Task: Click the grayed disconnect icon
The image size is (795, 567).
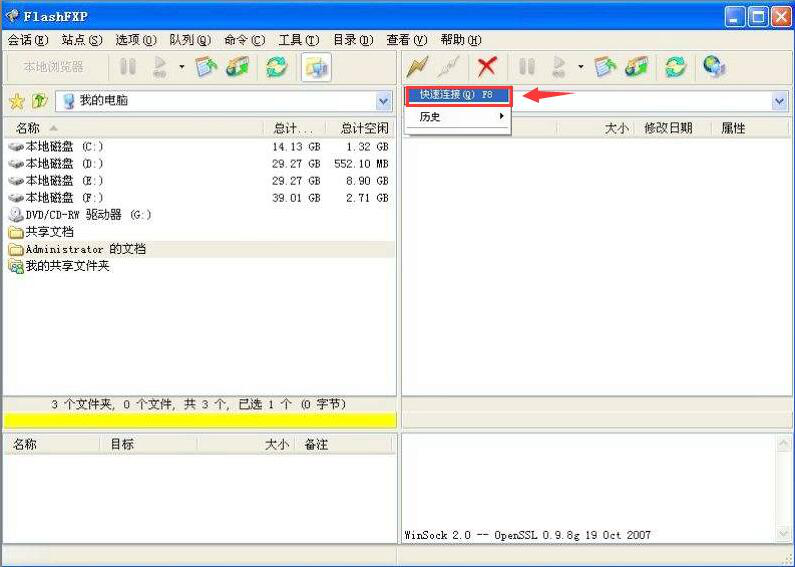Action: tap(448, 67)
